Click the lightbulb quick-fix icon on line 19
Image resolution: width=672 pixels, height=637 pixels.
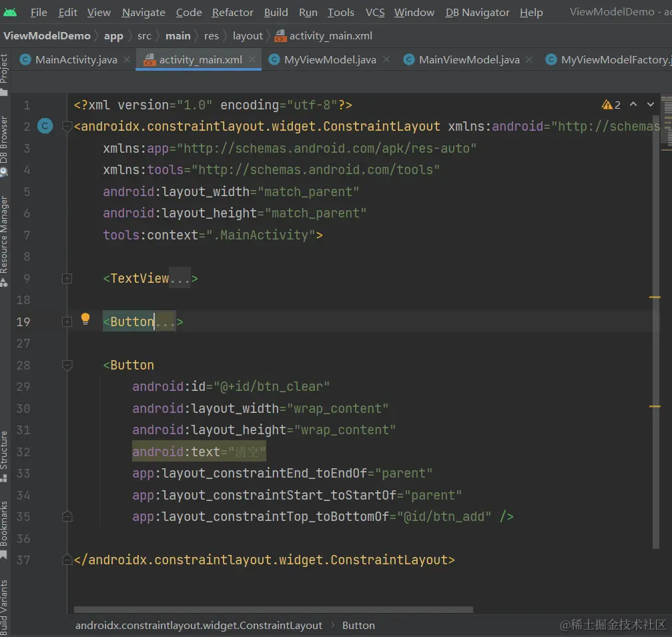pyautogui.click(x=85, y=319)
